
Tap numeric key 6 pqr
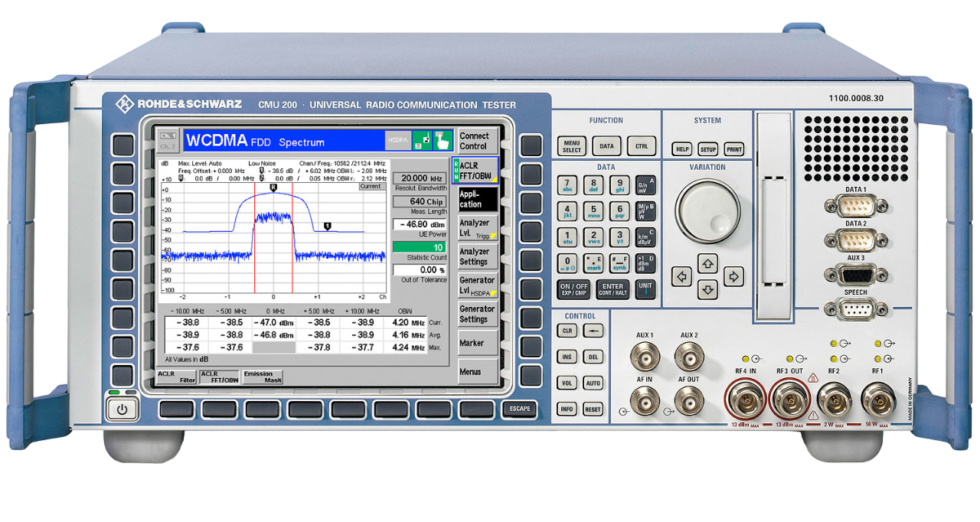coord(619,211)
